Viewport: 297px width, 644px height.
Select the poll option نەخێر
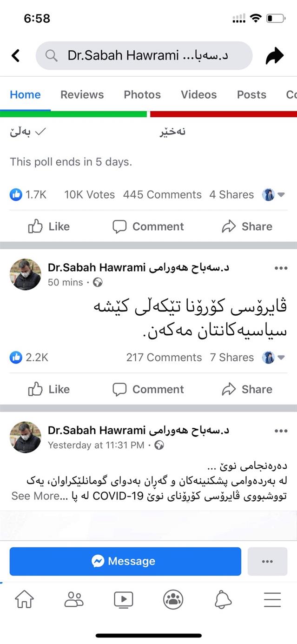(x=172, y=132)
